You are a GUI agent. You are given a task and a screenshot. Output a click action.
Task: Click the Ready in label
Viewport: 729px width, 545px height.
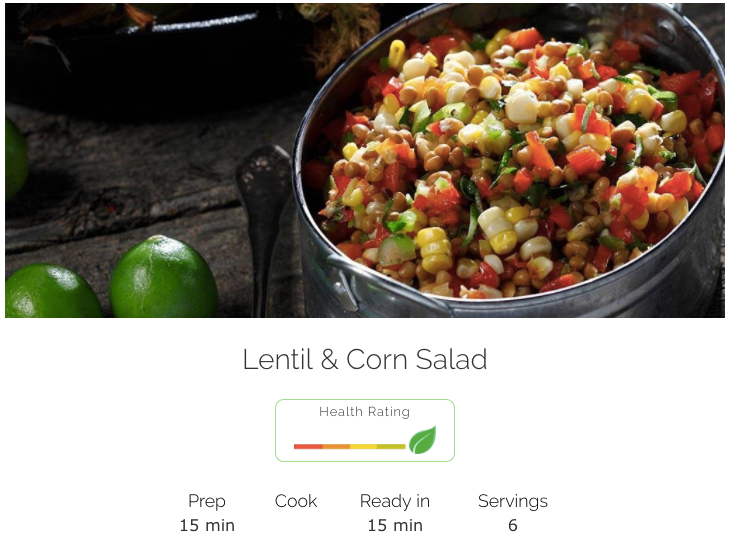click(395, 501)
